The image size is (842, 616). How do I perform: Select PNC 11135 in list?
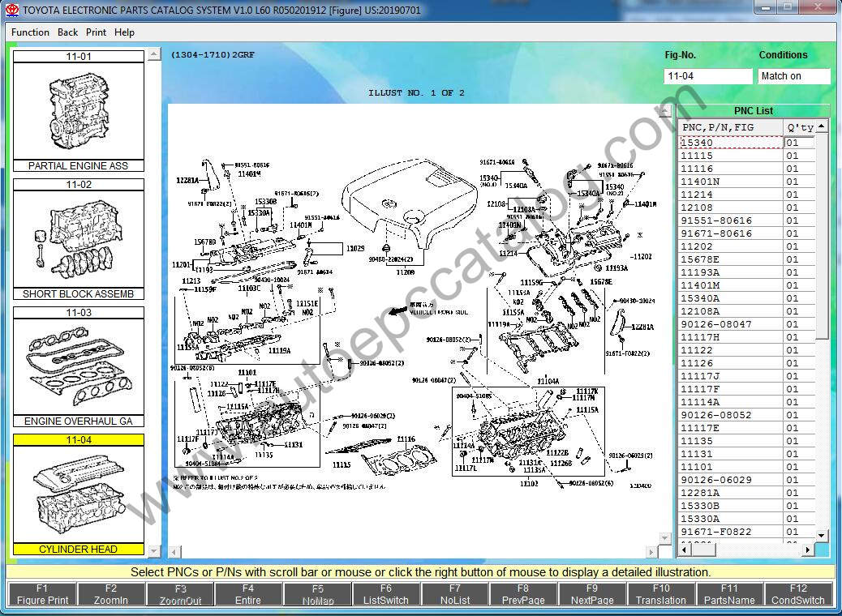coord(746,441)
